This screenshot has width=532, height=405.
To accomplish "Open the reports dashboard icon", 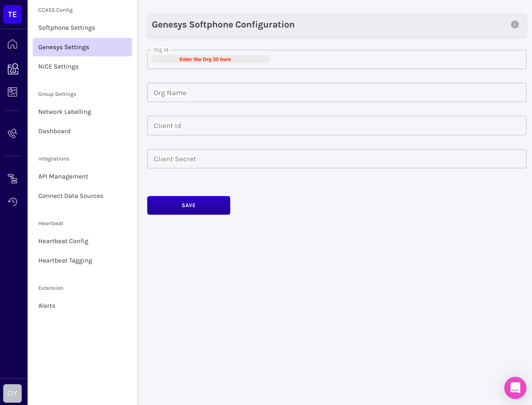I will click(x=12, y=92).
